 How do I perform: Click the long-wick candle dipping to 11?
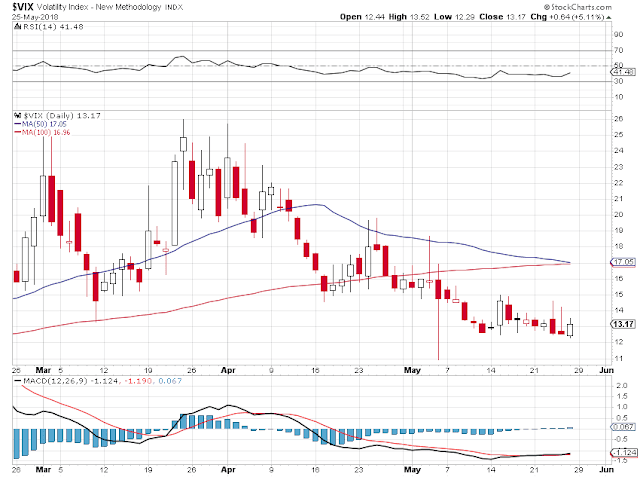(438, 311)
